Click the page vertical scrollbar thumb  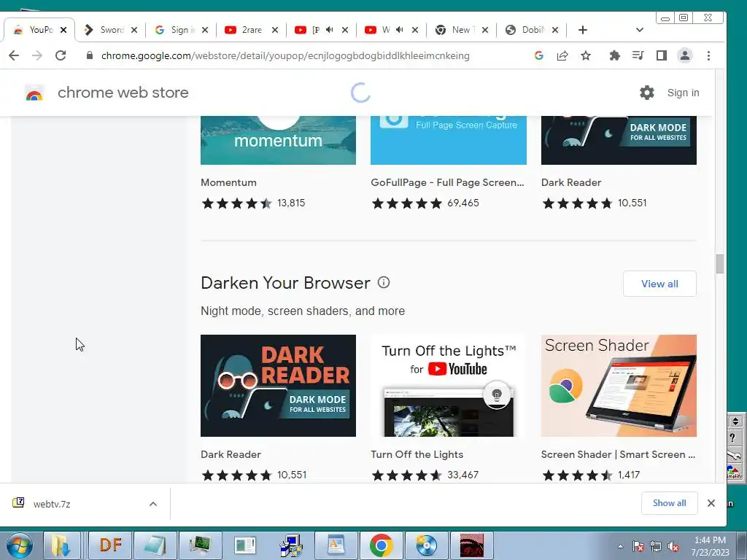tap(720, 264)
